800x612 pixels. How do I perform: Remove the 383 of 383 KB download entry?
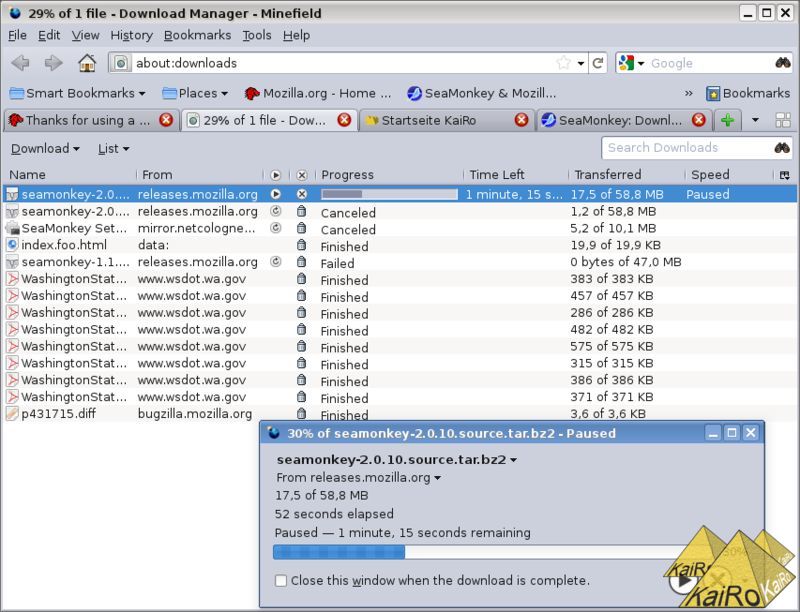(x=302, y=278)
